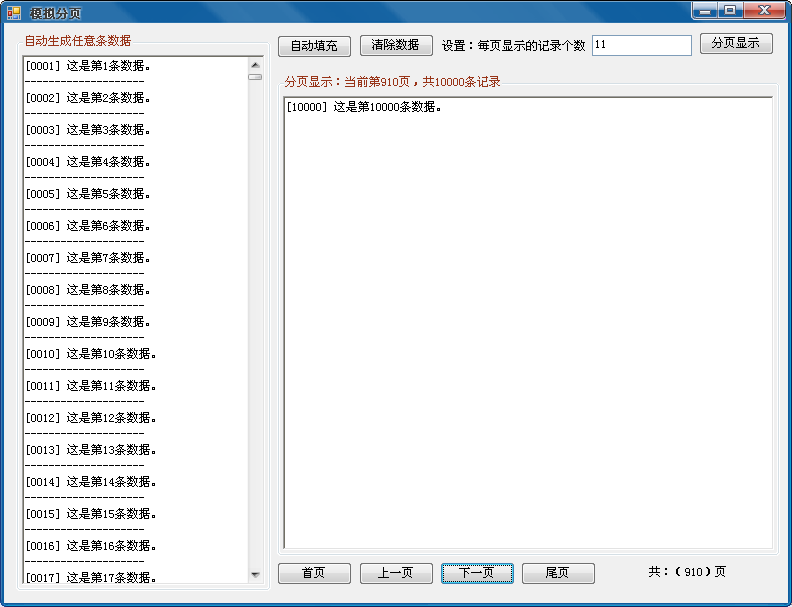
Task: Maximize the 模拟分页 window
Action: (730, 10)
